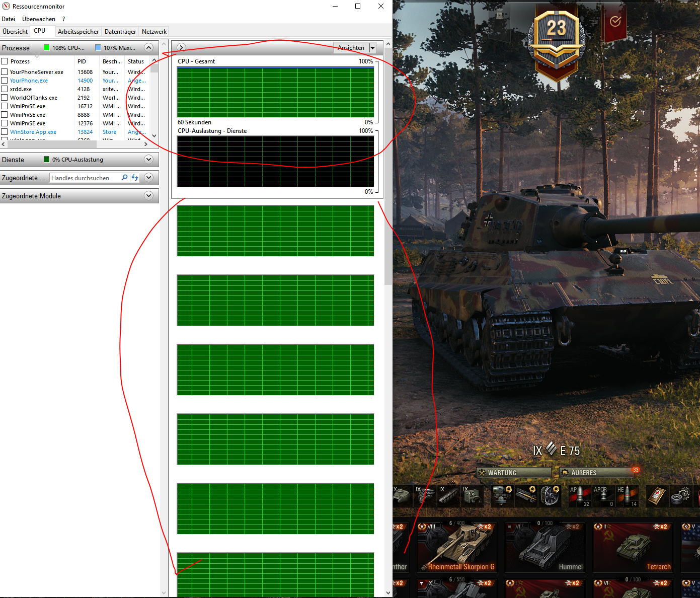
Task: Tick checkbox of WmiPrvSE.exe with PID 12376
Action: (x=5, y=123)
